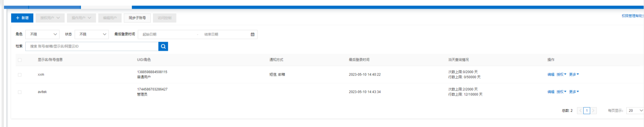Click the 编辑用户 button
This screenshot has height=127, width=644.
pos(110,18)
